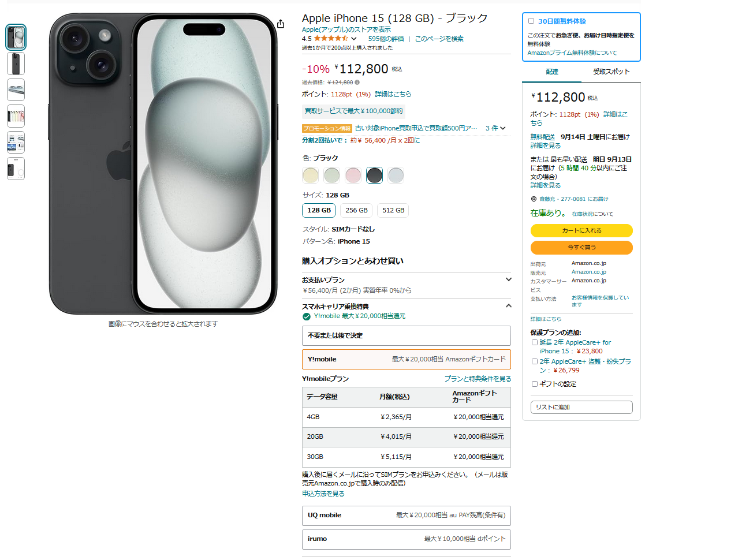
Task: Show the iPhone side-view thumbnail
Action: tap(16, 90)
